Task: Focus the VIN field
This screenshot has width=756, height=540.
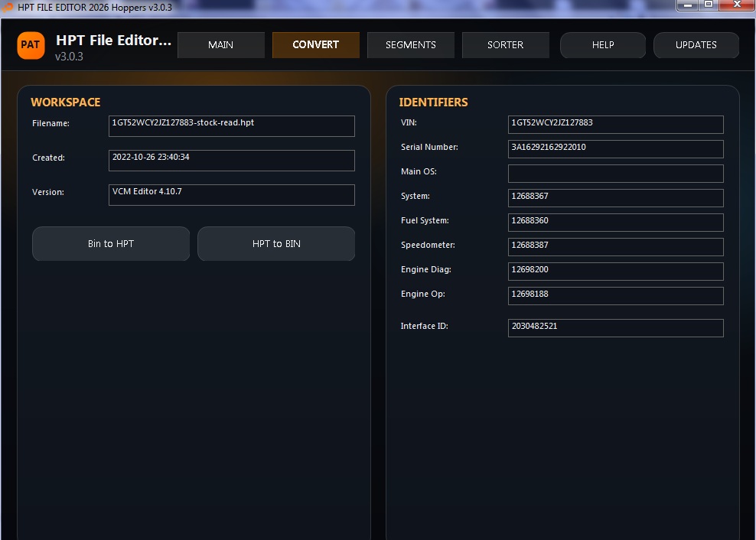Action: 615,125
